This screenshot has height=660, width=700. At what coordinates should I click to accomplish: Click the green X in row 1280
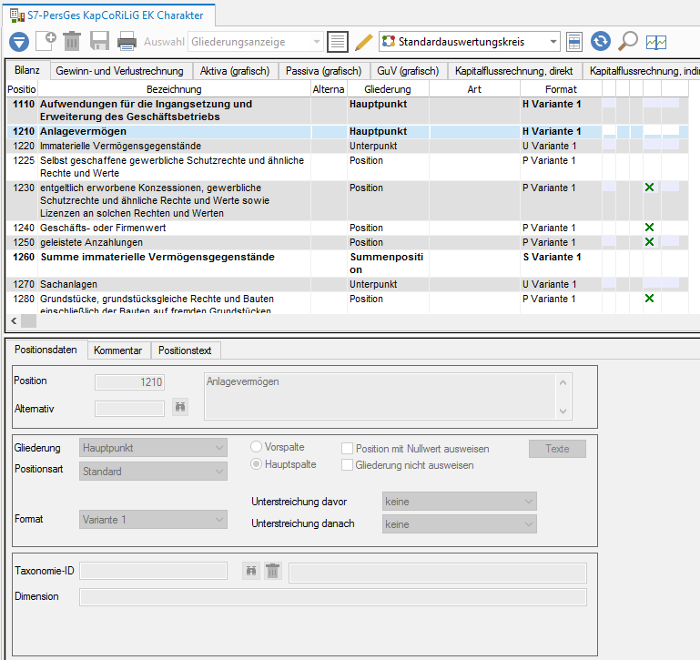click(650, 298)
